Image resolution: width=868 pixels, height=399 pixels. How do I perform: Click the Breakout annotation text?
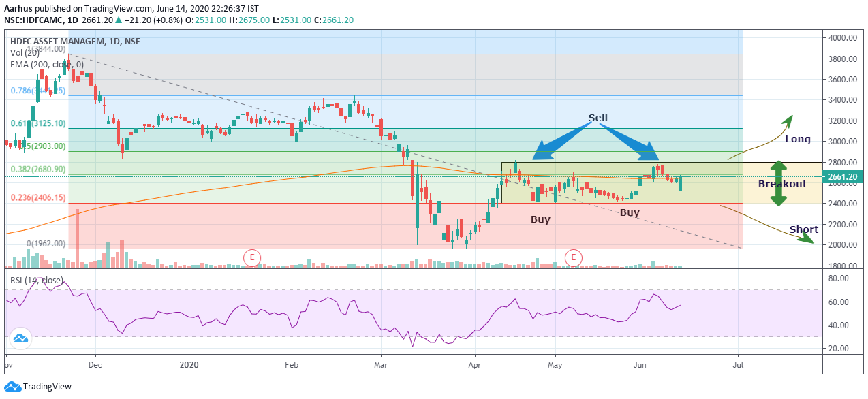point(782,184)
